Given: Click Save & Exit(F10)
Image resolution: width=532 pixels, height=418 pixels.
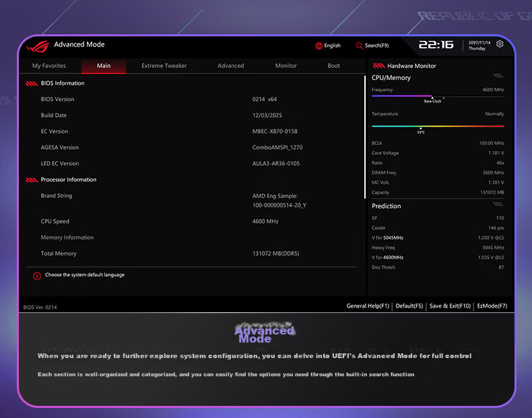Looking at the screenshot, I should point(450,306).
